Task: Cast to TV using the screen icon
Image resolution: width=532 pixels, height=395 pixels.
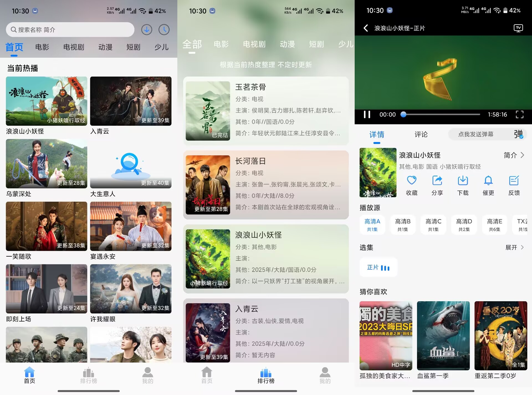Action: [518, 28]
